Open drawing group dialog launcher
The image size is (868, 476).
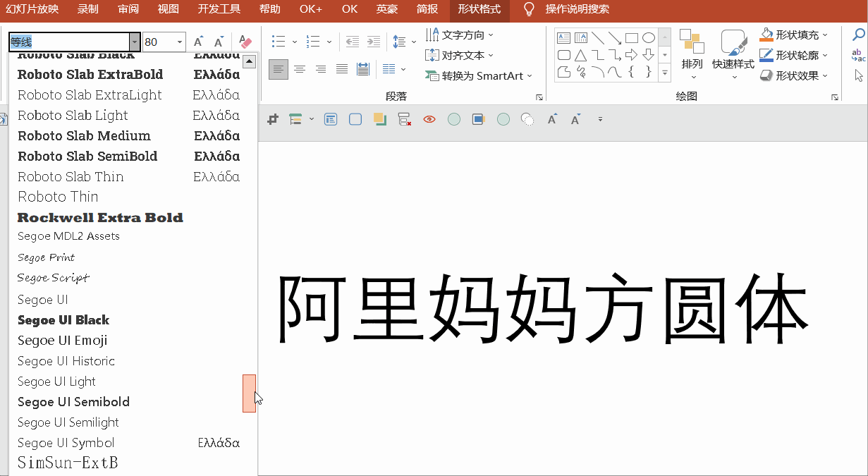click(x=835, y=97)
